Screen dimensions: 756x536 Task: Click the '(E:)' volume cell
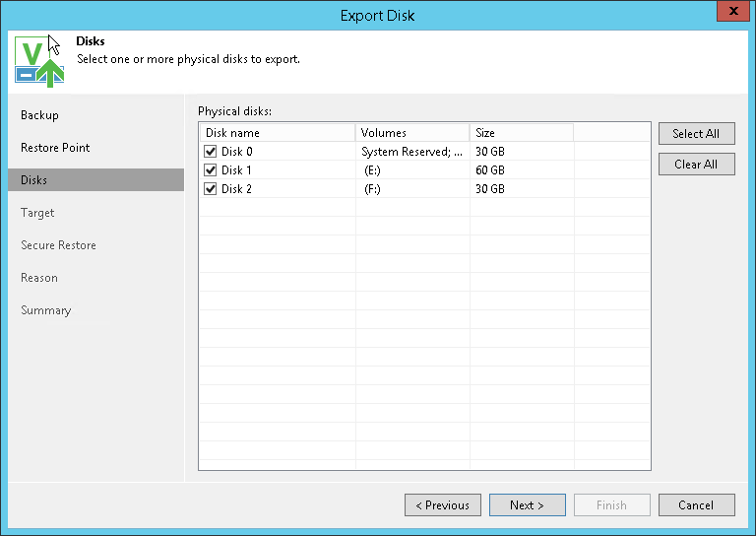click(372, 170)
